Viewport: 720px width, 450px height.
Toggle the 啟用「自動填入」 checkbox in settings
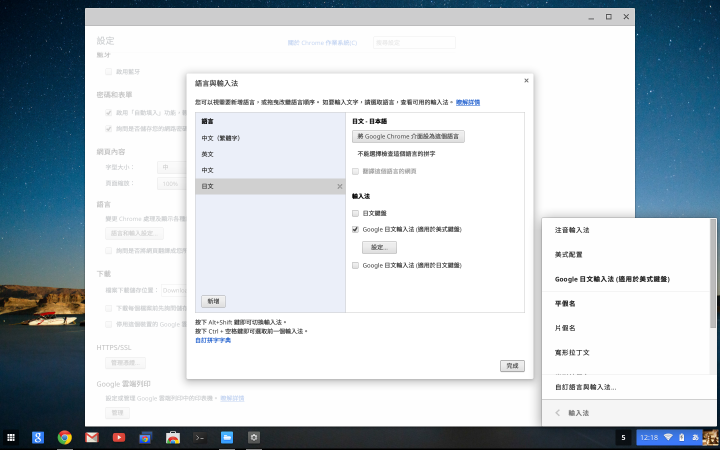pyautogui.click(x=108, y=112)
